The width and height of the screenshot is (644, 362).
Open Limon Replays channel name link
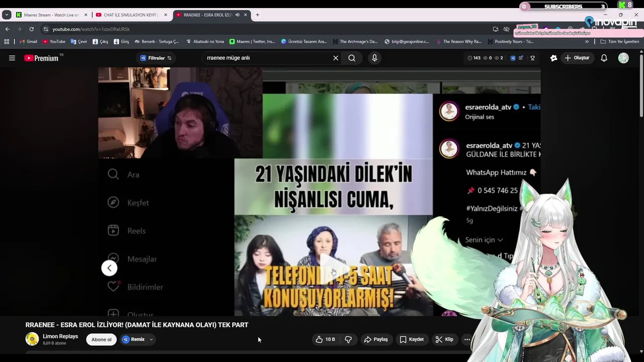point(60,336)
